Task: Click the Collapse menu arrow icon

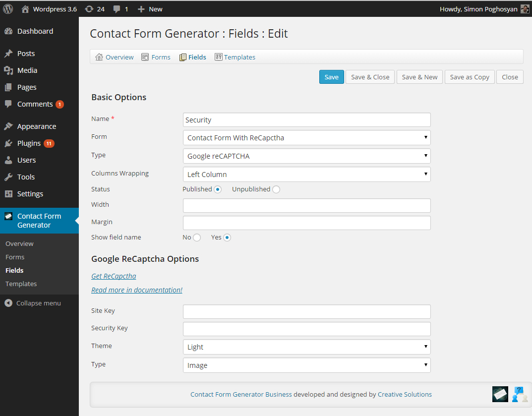Action: coord(8,303)
